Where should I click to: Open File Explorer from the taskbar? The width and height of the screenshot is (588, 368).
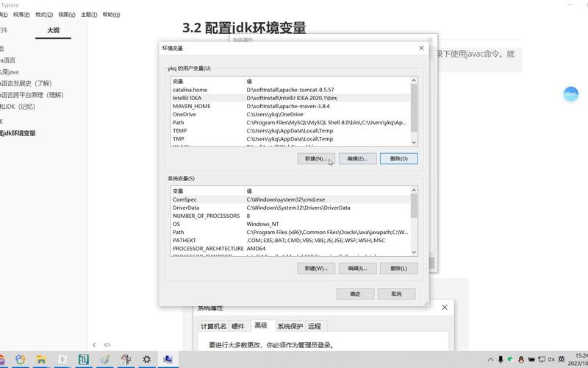point(41,359)
